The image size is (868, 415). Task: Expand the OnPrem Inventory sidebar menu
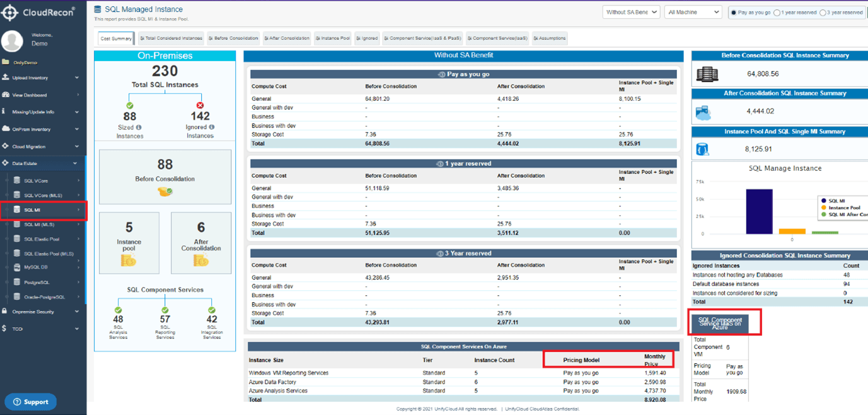43,129
